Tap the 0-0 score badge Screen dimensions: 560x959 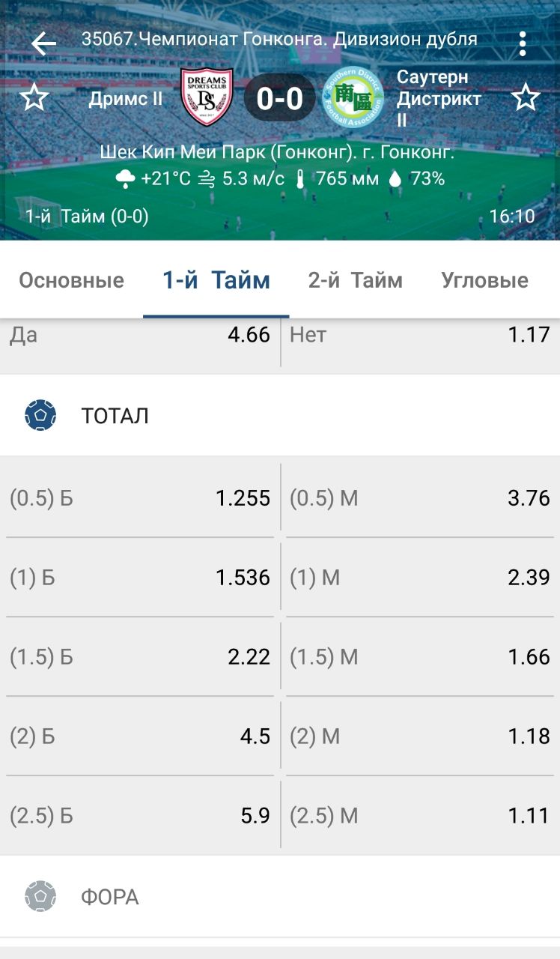280,98
